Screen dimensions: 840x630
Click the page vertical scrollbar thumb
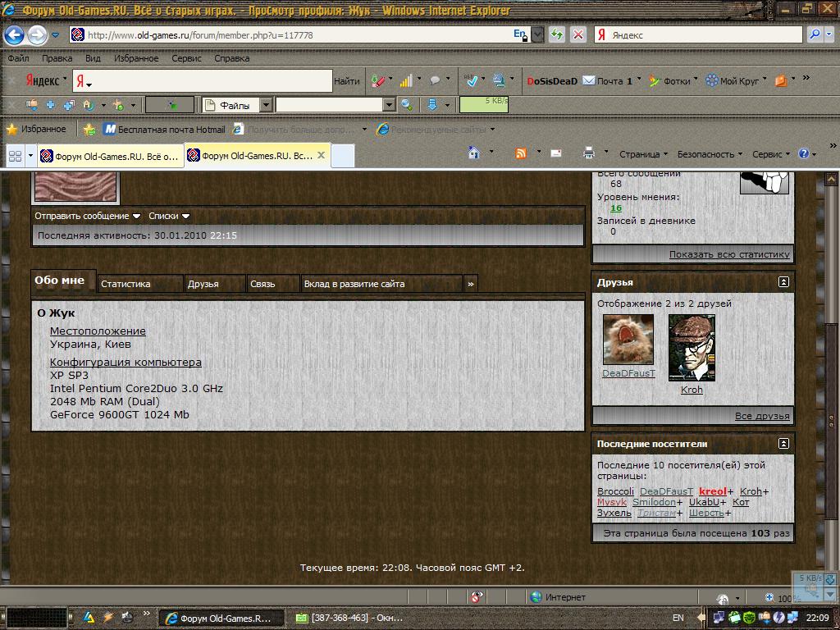pos(832,421)
